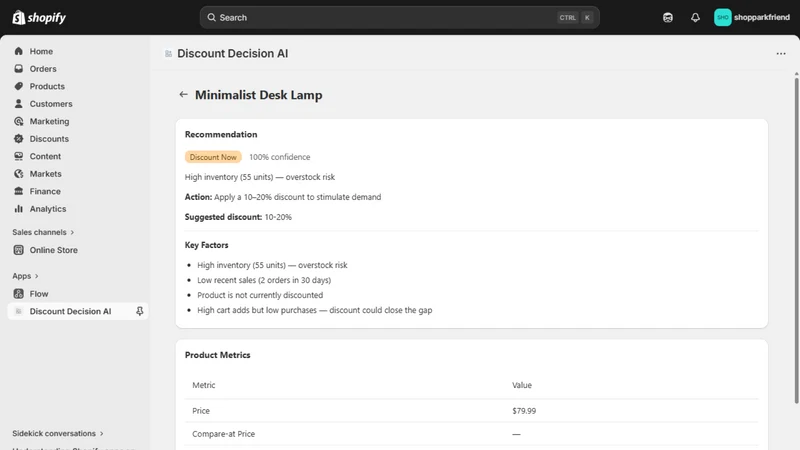Click the 100% confidence text
The image size is (800, 450).
tap(280, 157)
